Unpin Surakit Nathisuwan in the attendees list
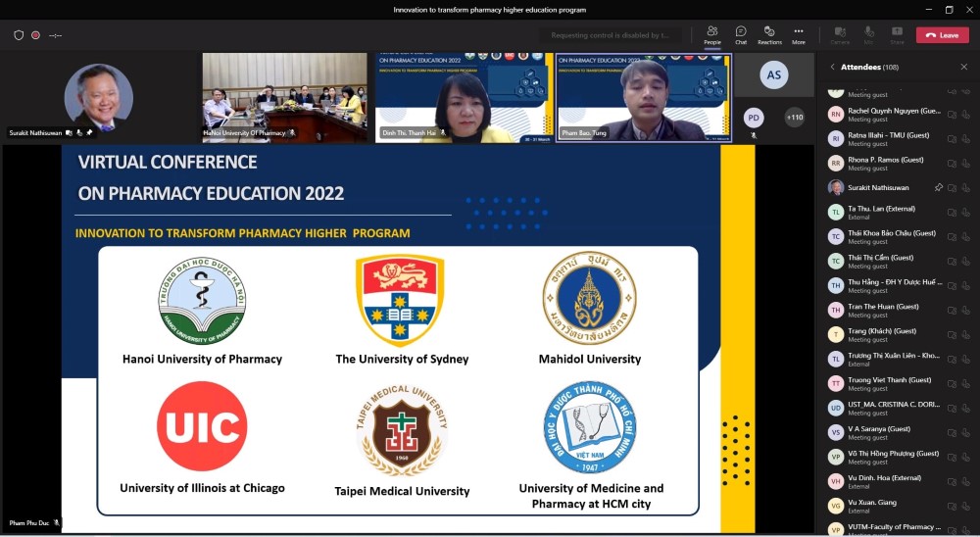Image resolution: width=980 pixels, height=537 pixels. click(938, 187)
